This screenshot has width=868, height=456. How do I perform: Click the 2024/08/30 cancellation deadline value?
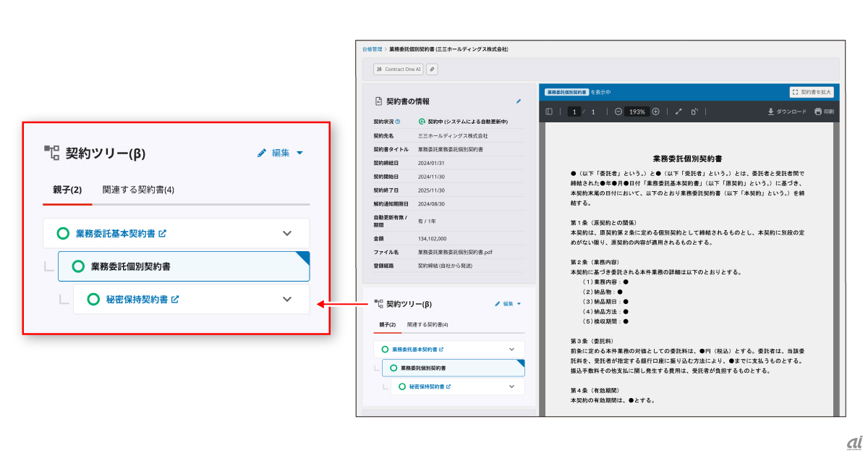tap(432, 204)
